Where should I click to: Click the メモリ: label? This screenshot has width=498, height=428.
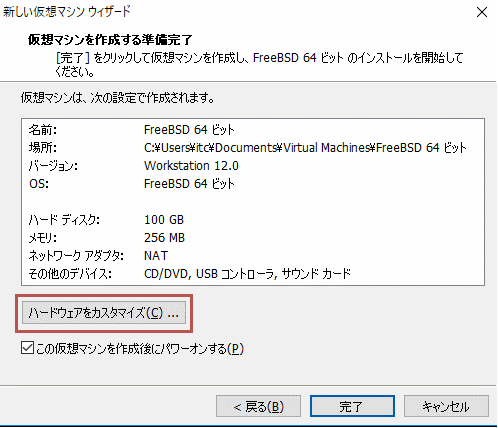[x=43, y=238]
